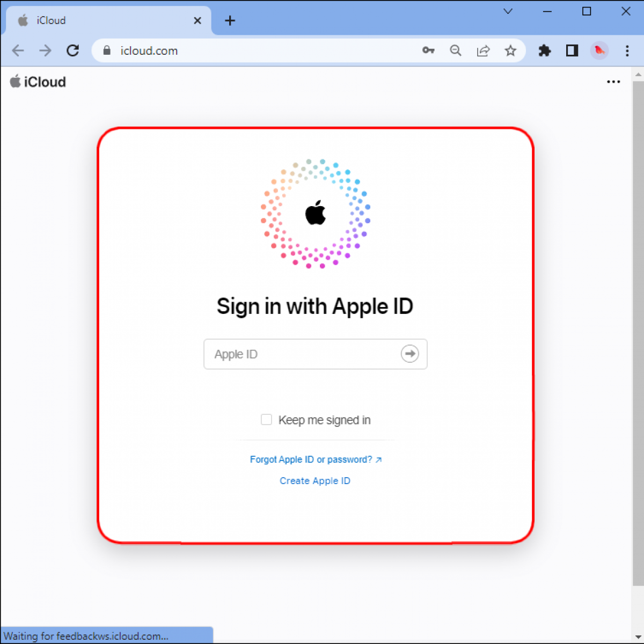Open the Extensions puzzle icon
Screen dimensions: 644x644
tap(545, 50)
